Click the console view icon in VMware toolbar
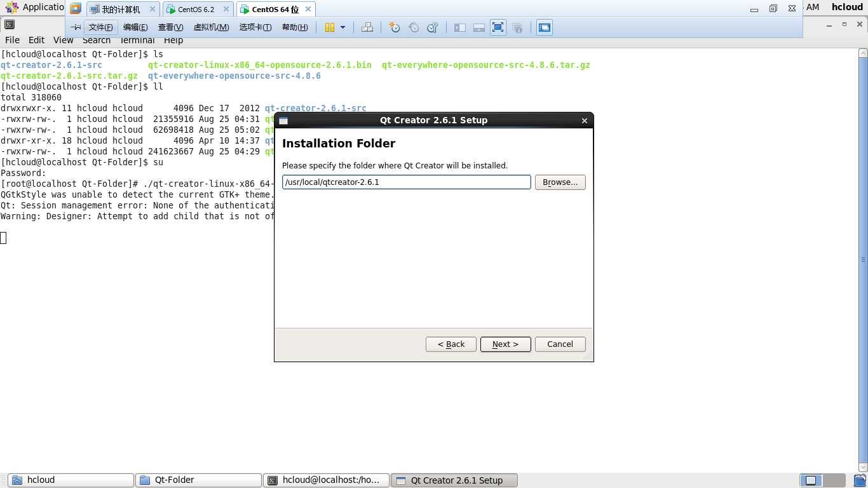The width and height of the screenshot is (868, 488). coord(545,27)
